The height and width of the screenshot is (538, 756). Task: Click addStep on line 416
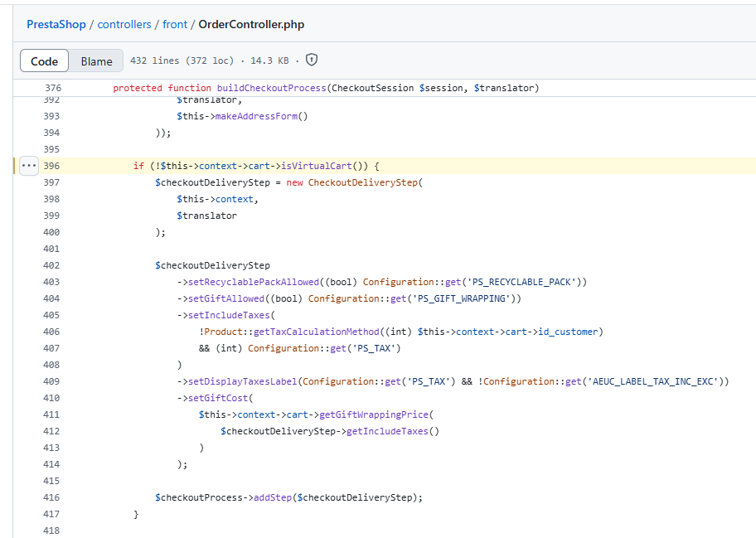click(273, 497)
